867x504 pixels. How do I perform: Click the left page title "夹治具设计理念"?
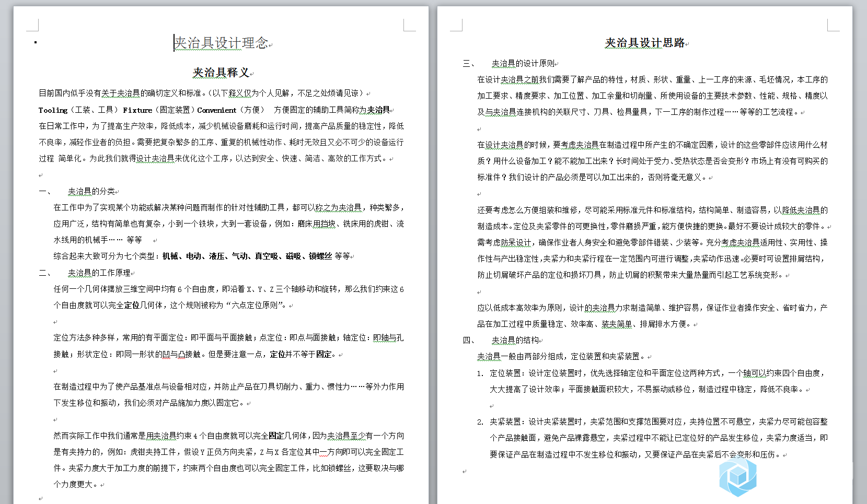pos(222,43)
